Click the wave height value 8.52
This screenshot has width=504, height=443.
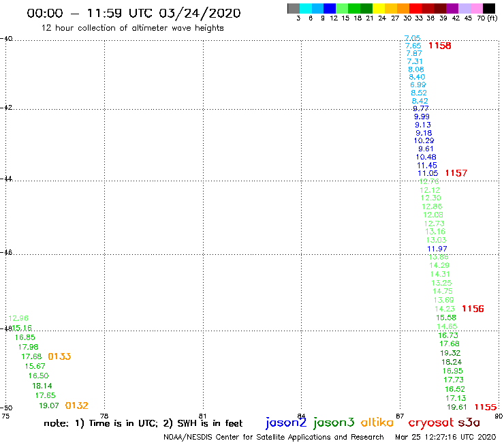(419, 93)
